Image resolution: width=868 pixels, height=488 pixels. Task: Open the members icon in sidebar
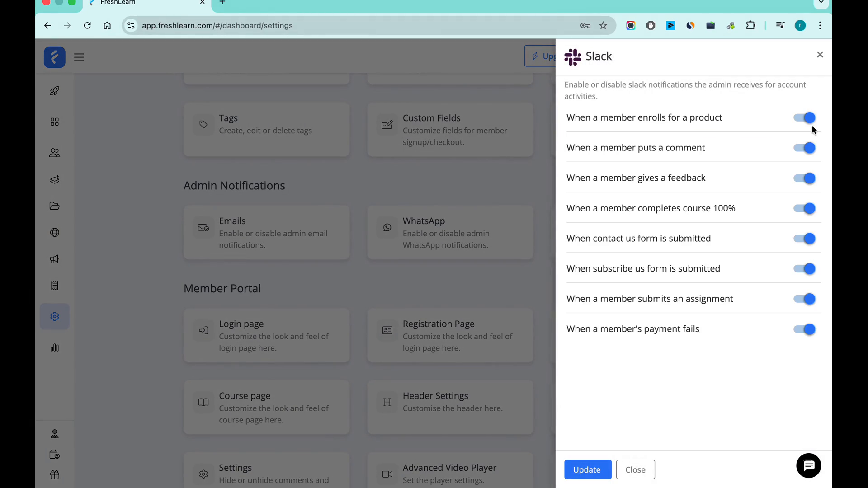click(54, 153)
